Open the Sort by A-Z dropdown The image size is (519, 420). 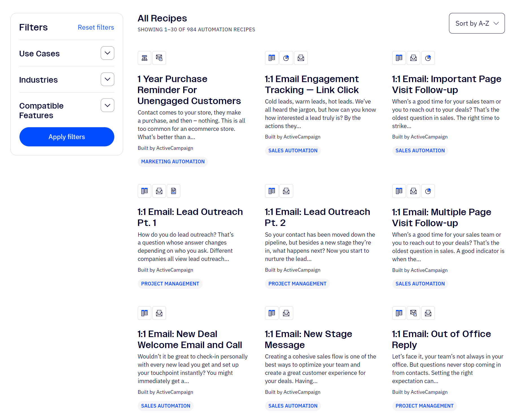477,23
